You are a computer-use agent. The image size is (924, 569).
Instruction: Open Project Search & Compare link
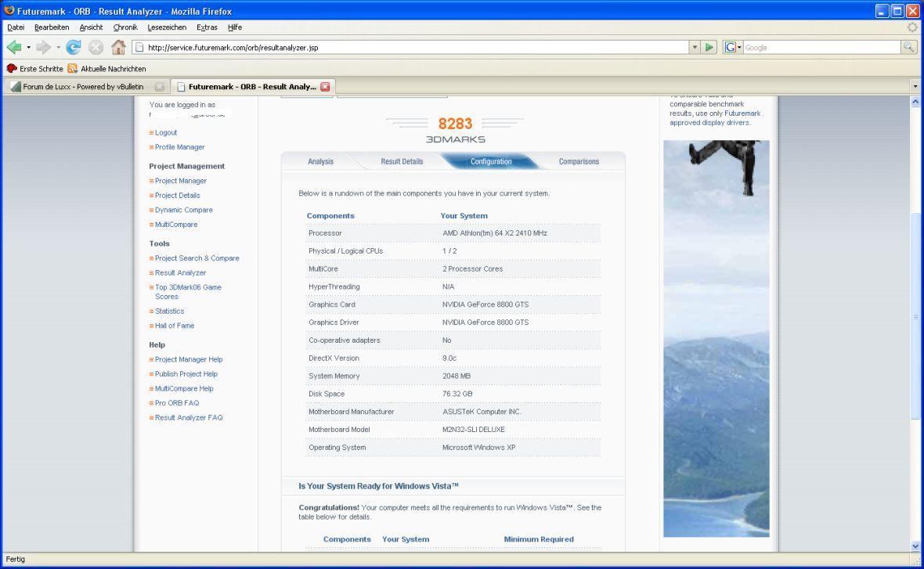(197, 258)
